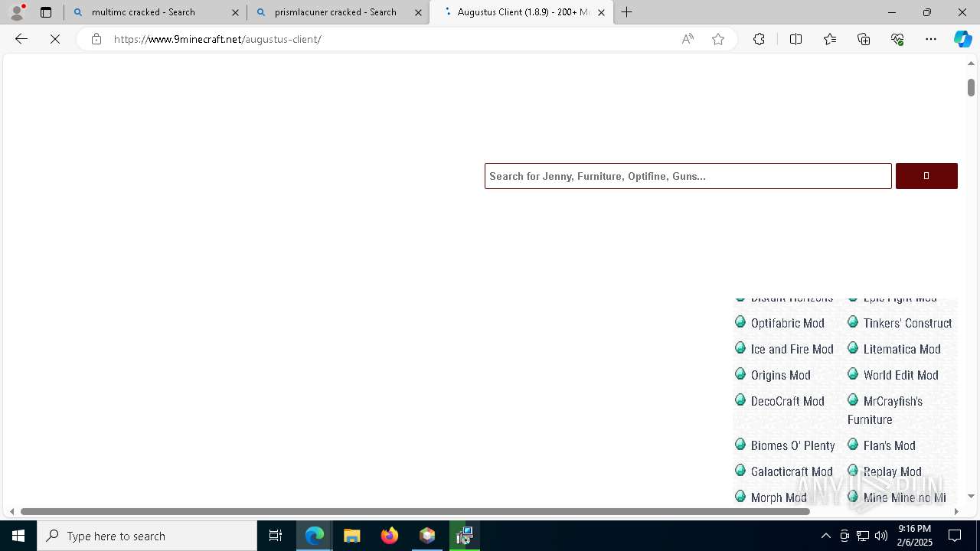Screen dimensions: 980x551
Task: Launch the Copilot sidebar icon
Action: coord(962,39)
